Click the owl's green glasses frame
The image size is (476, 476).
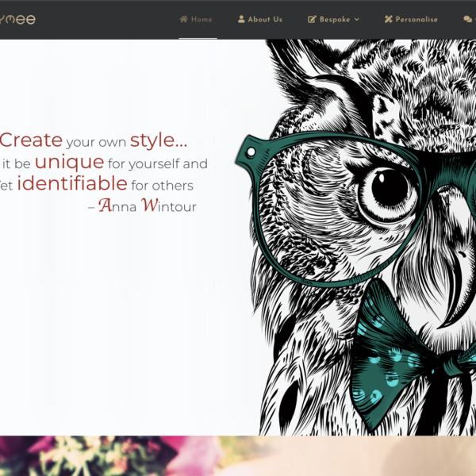(252, 155)
